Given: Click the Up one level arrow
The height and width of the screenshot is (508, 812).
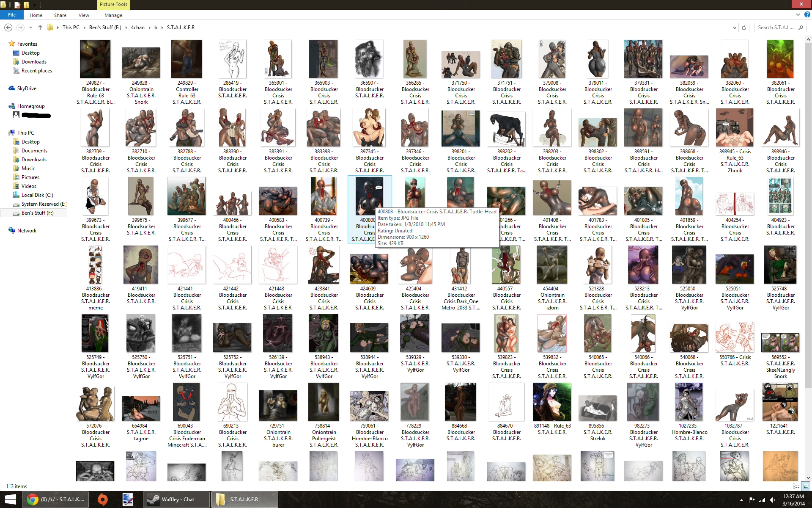Looking at the screenshot, I should coord(40,28).
